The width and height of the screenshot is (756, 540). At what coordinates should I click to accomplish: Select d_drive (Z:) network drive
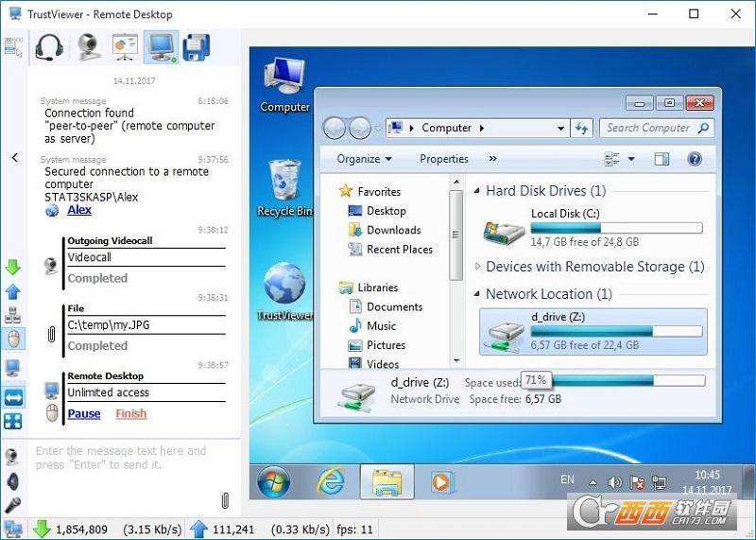593,332
